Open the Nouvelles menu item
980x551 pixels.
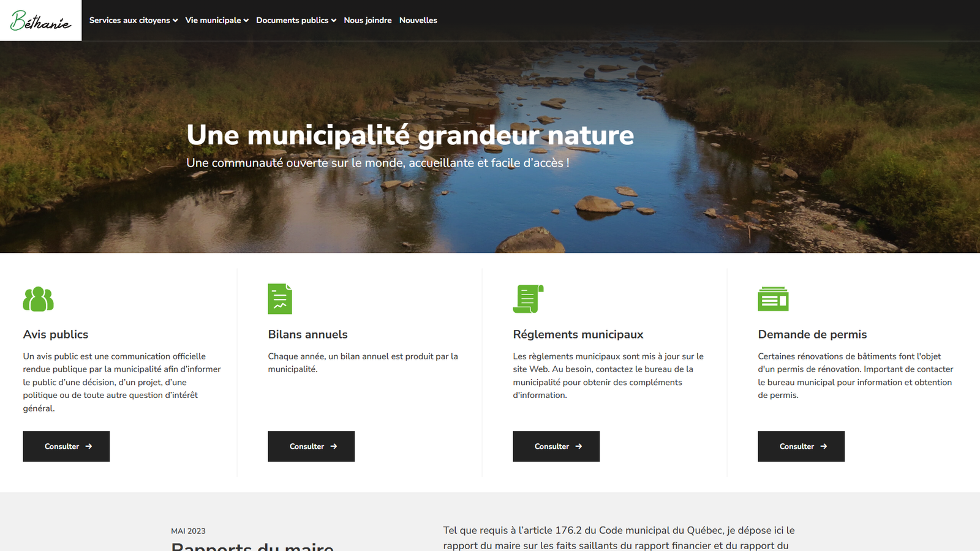pos(418,20)
